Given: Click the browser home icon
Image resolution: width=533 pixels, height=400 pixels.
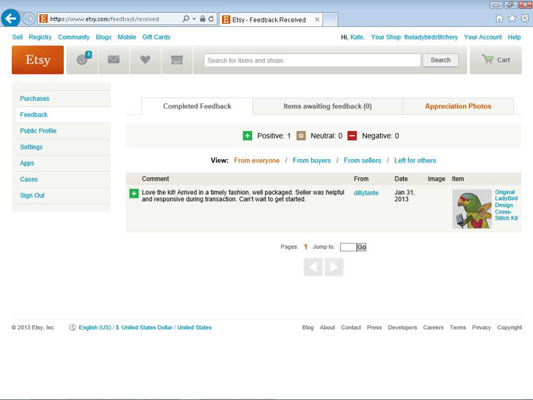Looking at the screenshot, I should point(499,19).
